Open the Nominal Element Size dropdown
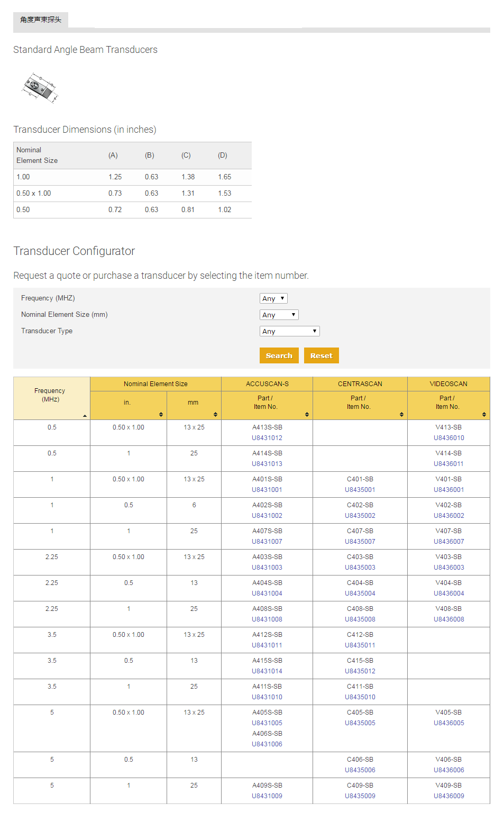Screen dimensions: 504x813 click(279, 315)
